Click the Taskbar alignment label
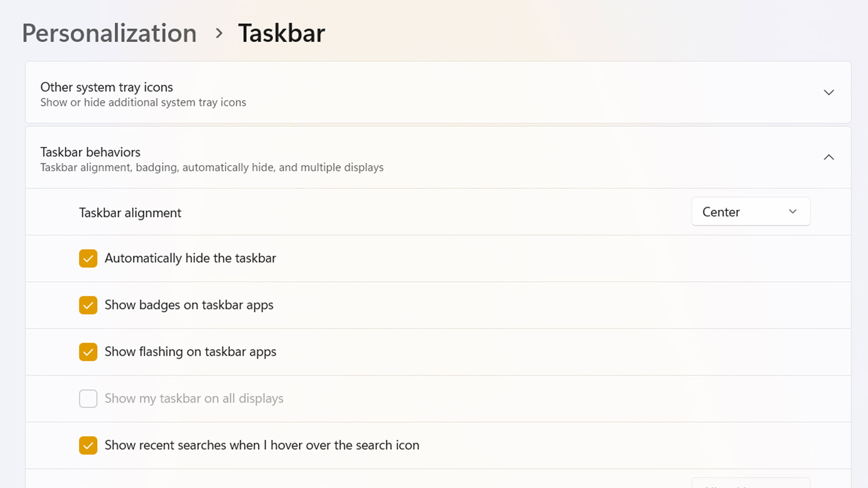Image resolution: width=868 pixels, height=488 pixels. click(130, 213)
